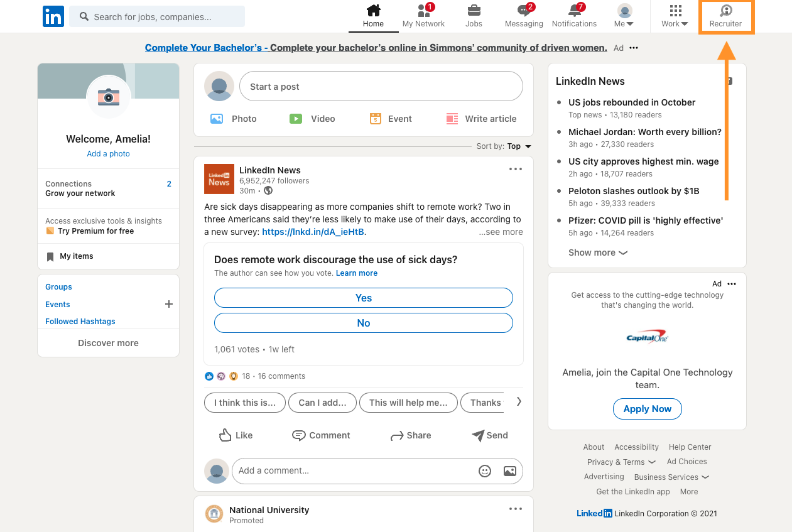Expand Privacy & Terms footer dropdown
792x532 pixels.
click(x=621, y=462)
